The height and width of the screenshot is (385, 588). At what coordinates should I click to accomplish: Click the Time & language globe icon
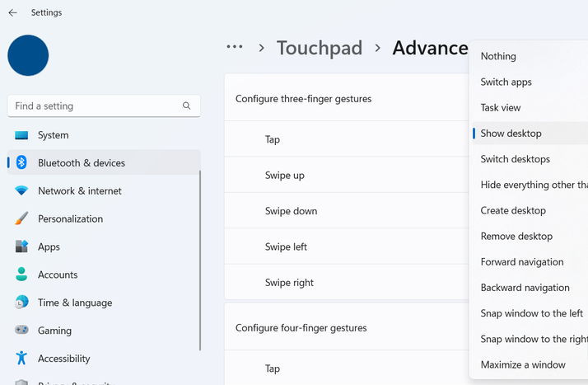click(x=21, y=303)
